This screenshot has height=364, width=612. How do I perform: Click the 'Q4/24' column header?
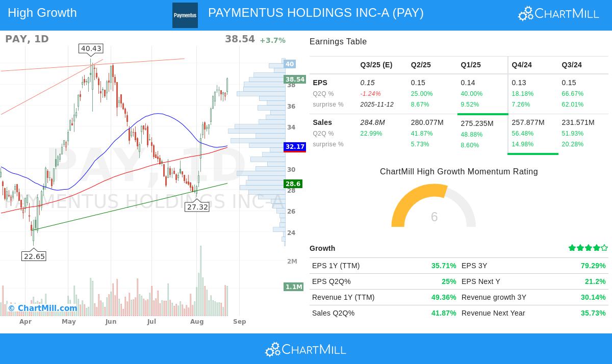coord(522,65)
